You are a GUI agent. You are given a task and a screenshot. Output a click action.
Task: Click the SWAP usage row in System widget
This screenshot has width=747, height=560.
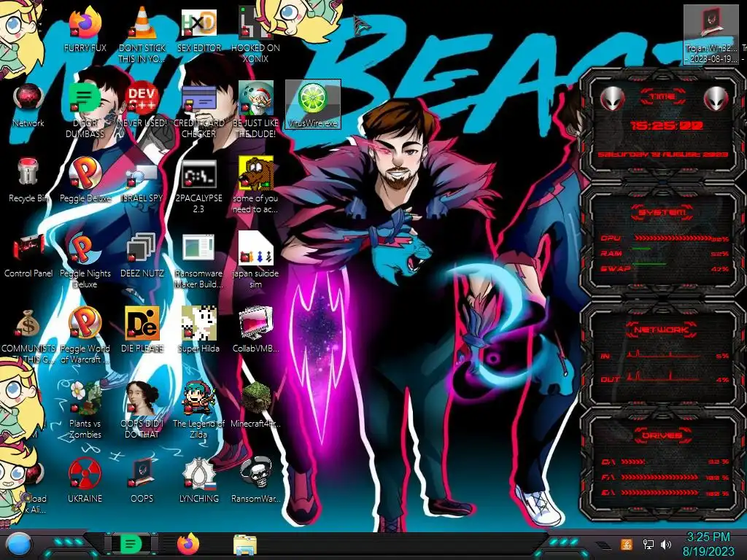pyautogui.click(x=665, y=268)
